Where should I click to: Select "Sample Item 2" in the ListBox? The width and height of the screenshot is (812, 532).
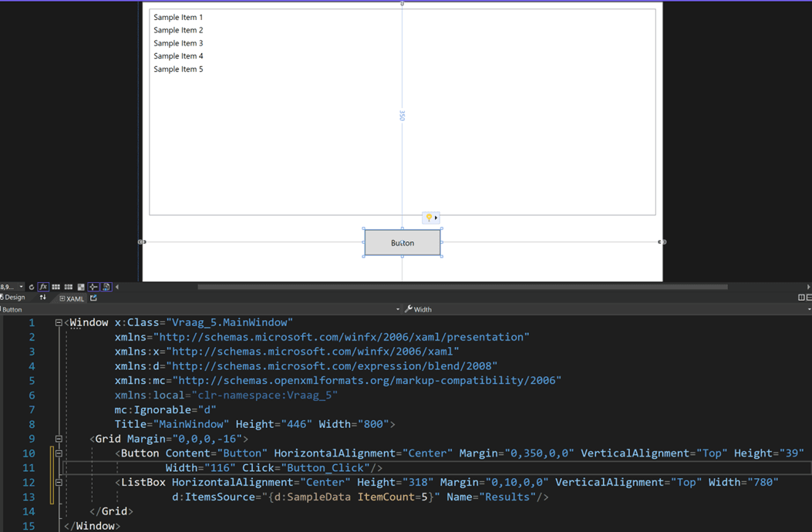pyautogui.click(x=178, y=30)
